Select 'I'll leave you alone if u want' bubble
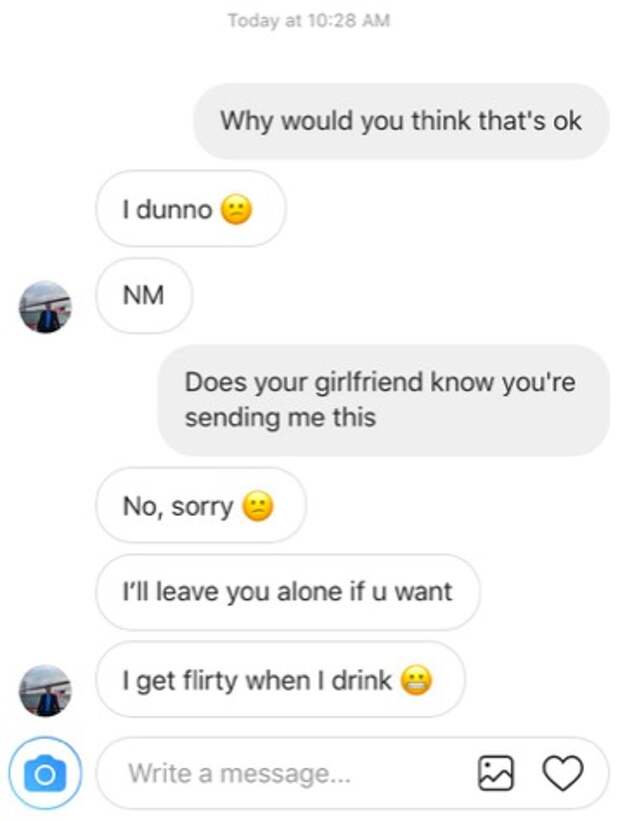This screenshot has height=820, width=620. pos(288,592)
